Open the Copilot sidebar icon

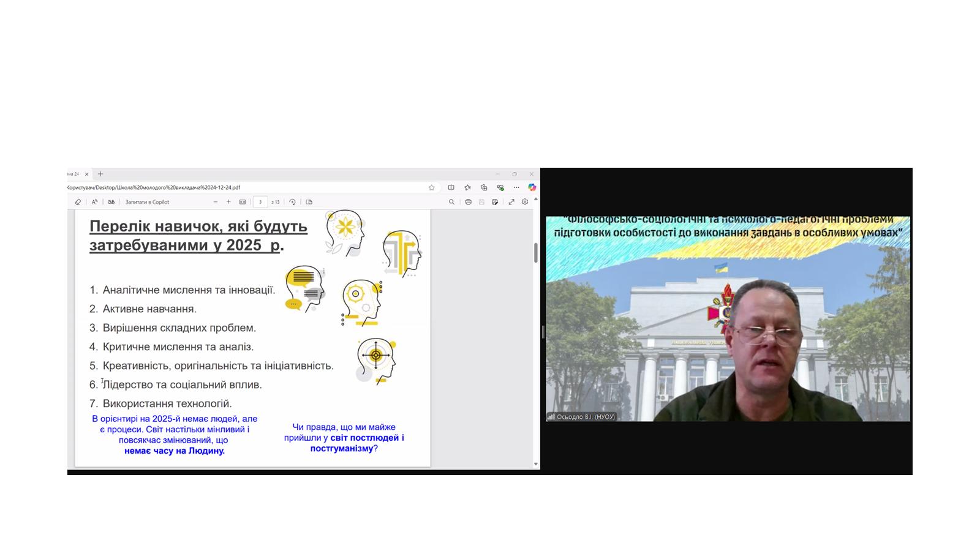(532, 187)
